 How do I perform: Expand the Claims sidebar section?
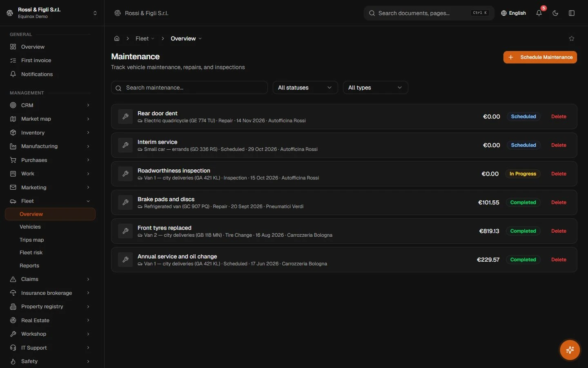pos(50,279)
